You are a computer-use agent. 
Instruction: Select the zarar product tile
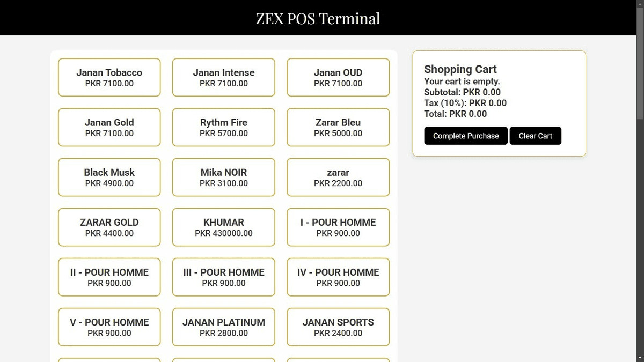[338, 177]
